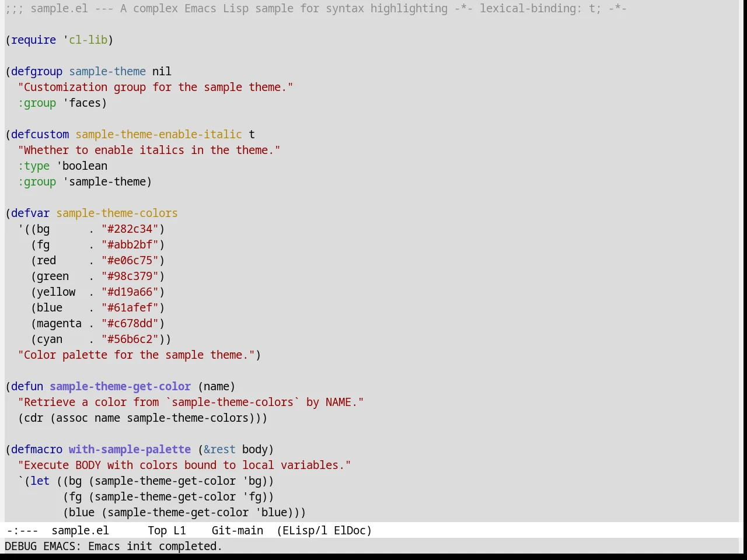747x560 pixels.
Task: Click the color string "#abb2bf"
Action: (130, 244)
